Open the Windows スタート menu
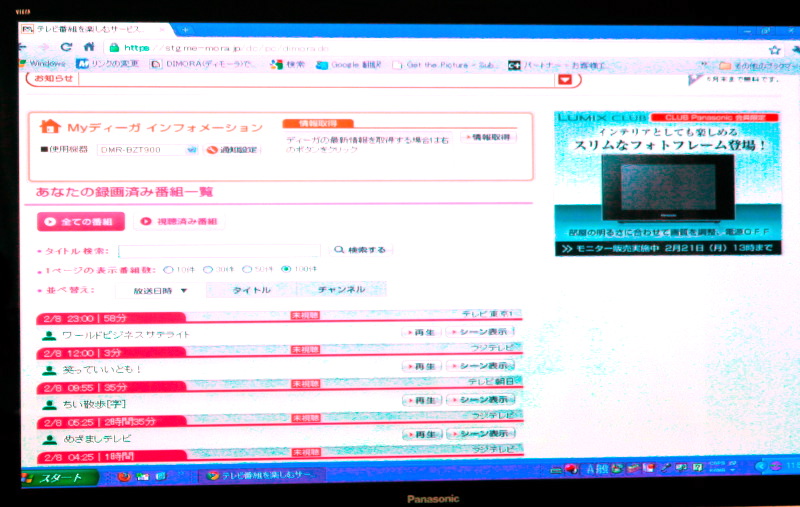800x507 pixels. 59,478
